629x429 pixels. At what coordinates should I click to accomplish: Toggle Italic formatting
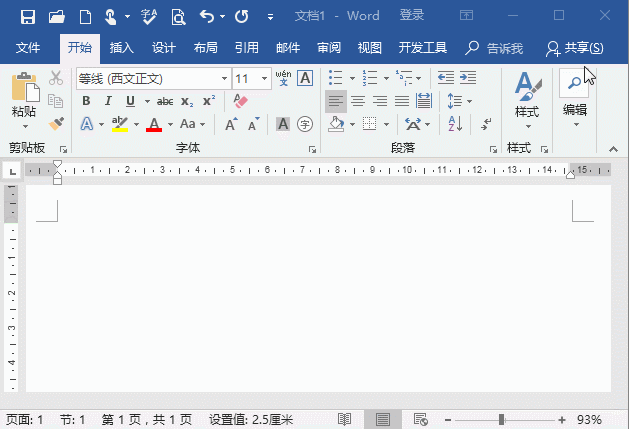click(106, 101)
